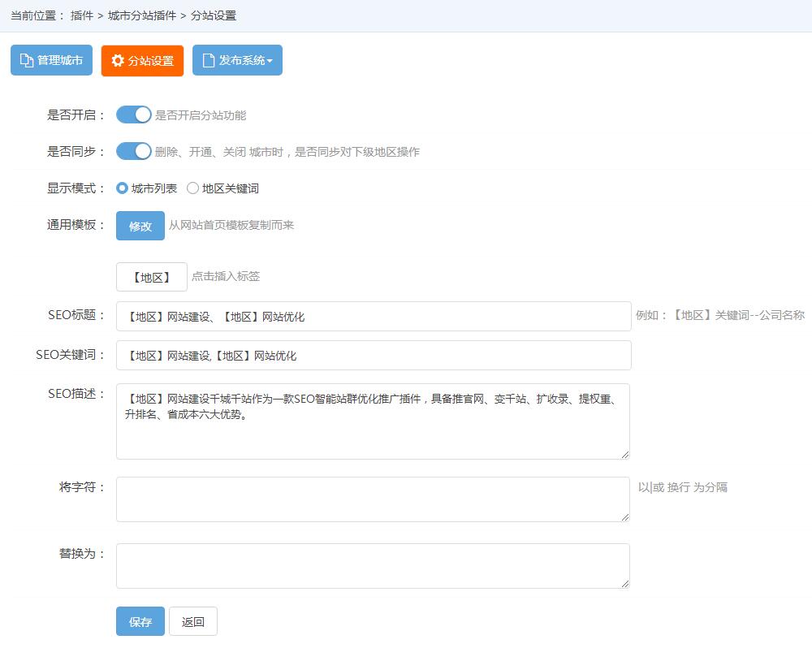The width and height of the screenshot is (812, 648).
Task: Click the empty 将字符 textarea
Action: click(x=374, y=499)
